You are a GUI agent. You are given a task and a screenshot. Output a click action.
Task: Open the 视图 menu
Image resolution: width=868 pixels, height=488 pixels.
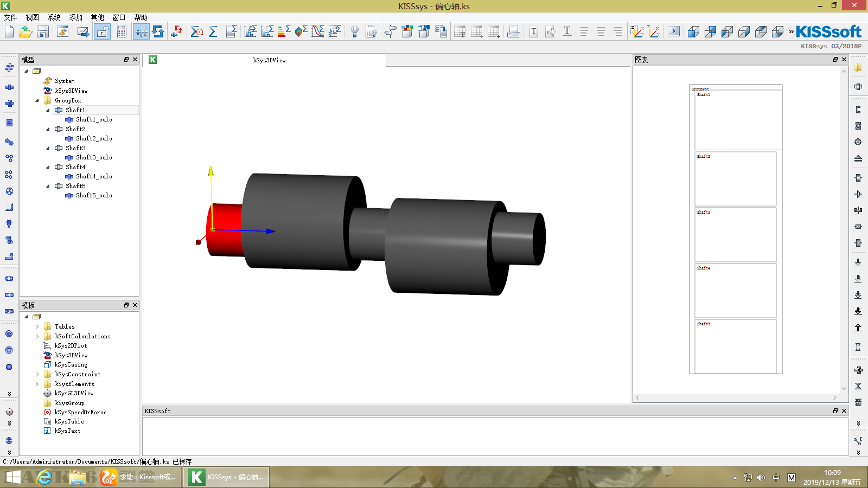pos(33,17)
